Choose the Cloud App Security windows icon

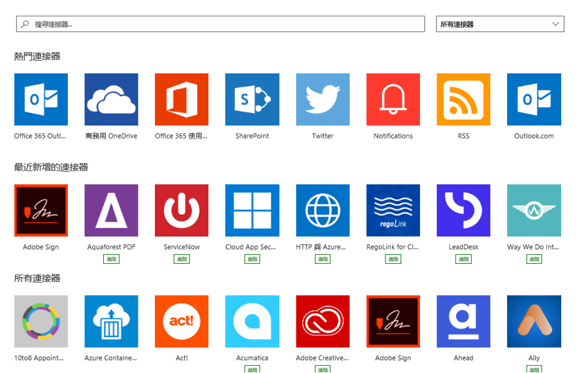[x=252, y=210]
